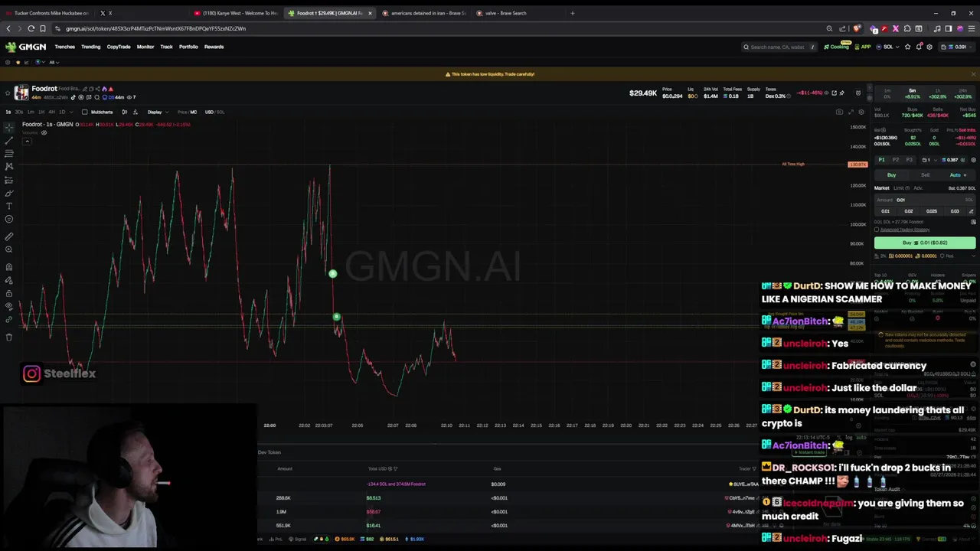Screen dimensions: 980x551
Task: Switch the USD / SOL toggle
Action: click(214, 112)
